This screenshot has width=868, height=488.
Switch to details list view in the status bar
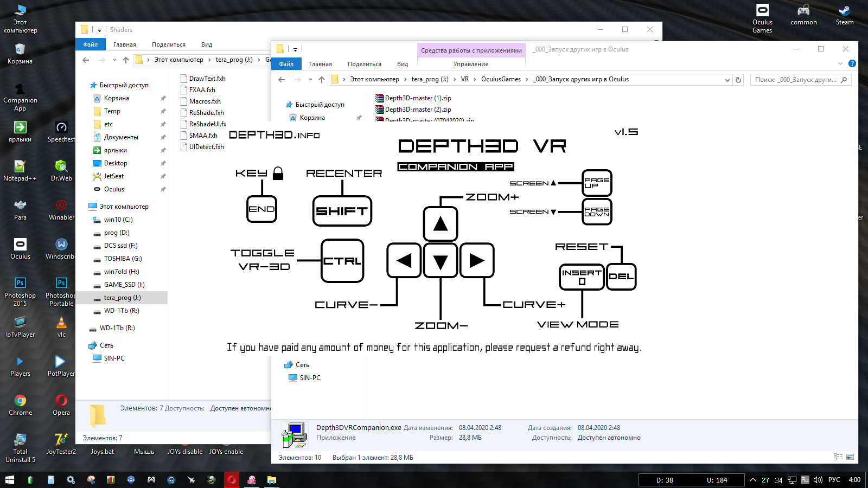pyautogui.click(x=838, y=457)
